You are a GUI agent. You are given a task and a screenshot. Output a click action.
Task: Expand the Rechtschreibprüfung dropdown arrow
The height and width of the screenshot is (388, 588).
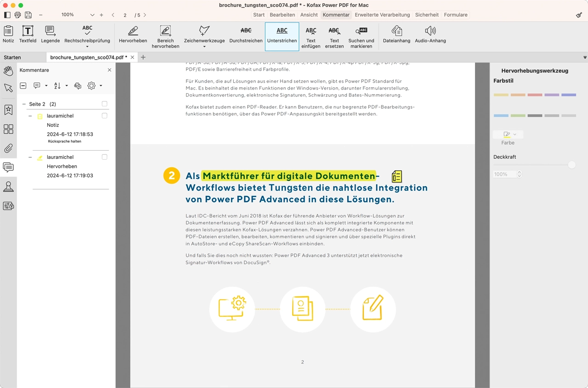coord(87,46)
